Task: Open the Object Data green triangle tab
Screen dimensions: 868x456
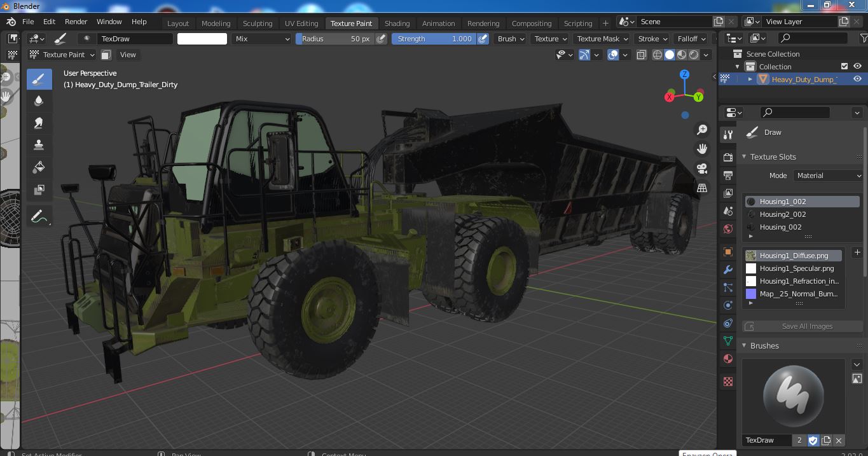Action: coord(728,341)
